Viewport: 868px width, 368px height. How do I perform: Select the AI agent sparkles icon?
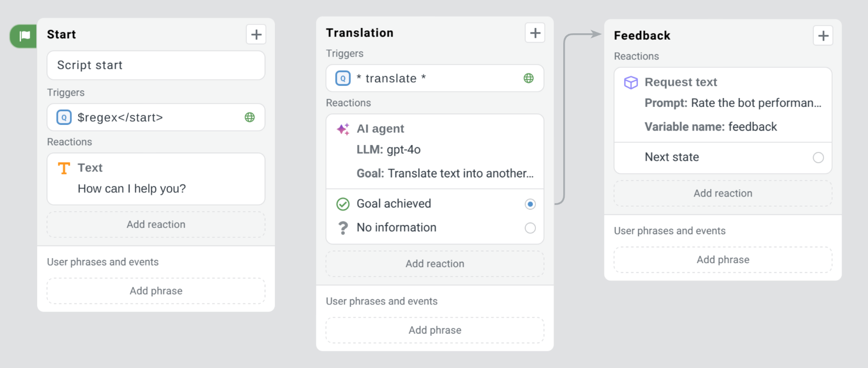(343, 129)
